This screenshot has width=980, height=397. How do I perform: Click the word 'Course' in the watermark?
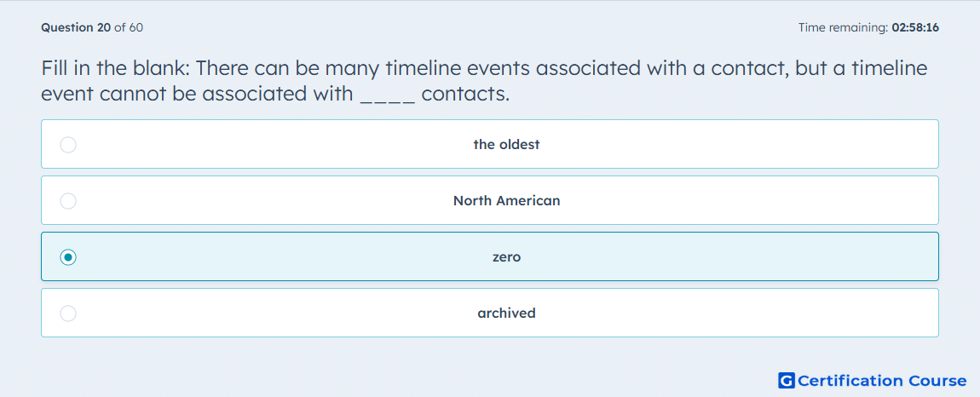[x=937, y=380]
